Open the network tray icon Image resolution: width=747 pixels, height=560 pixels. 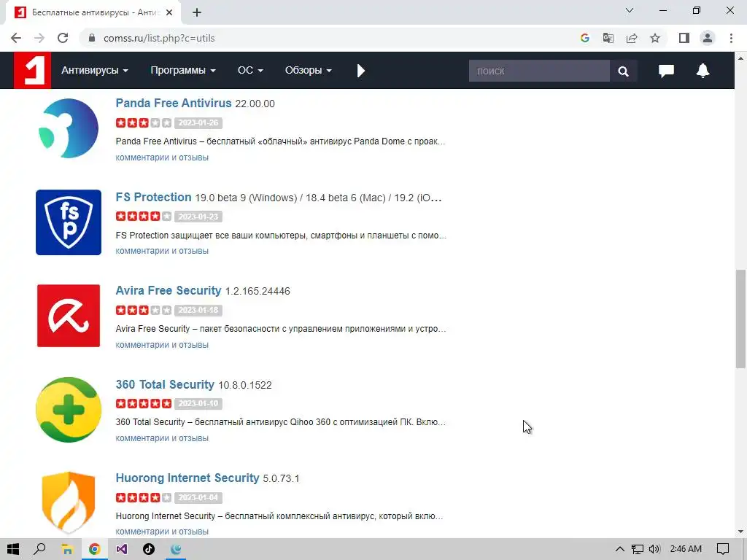pos(637,550)
